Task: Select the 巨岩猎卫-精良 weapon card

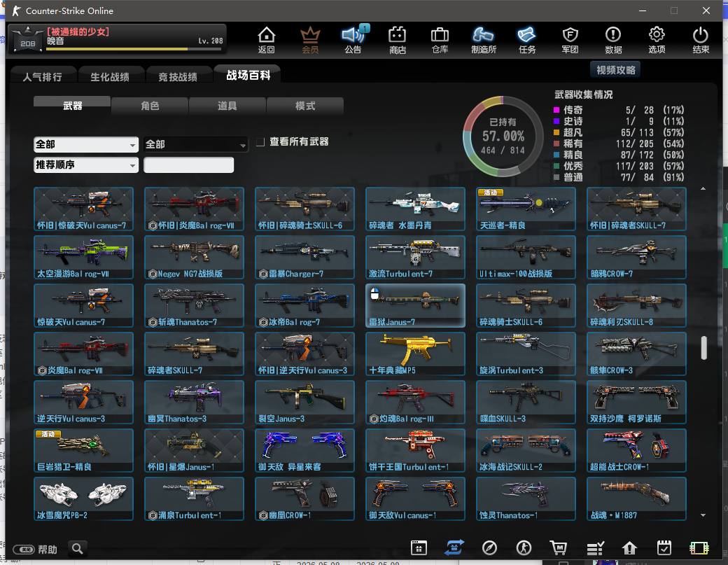Action: pyautogui.click(x=83, y=450)
